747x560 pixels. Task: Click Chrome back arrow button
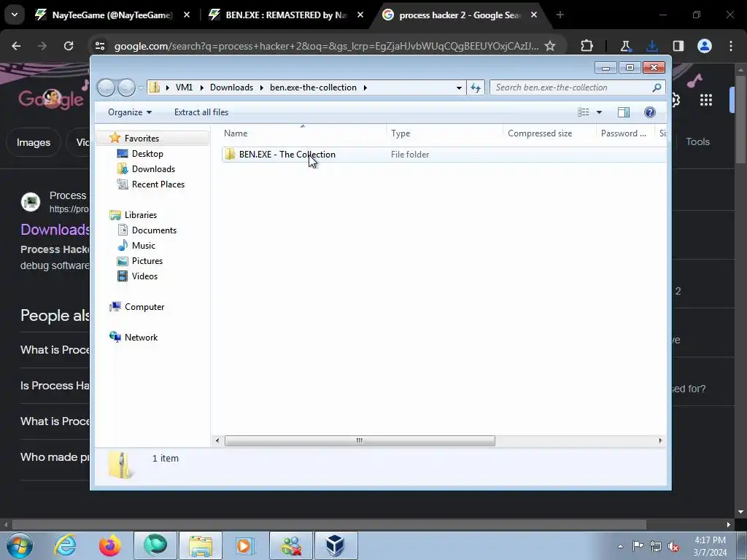[16, 46]
